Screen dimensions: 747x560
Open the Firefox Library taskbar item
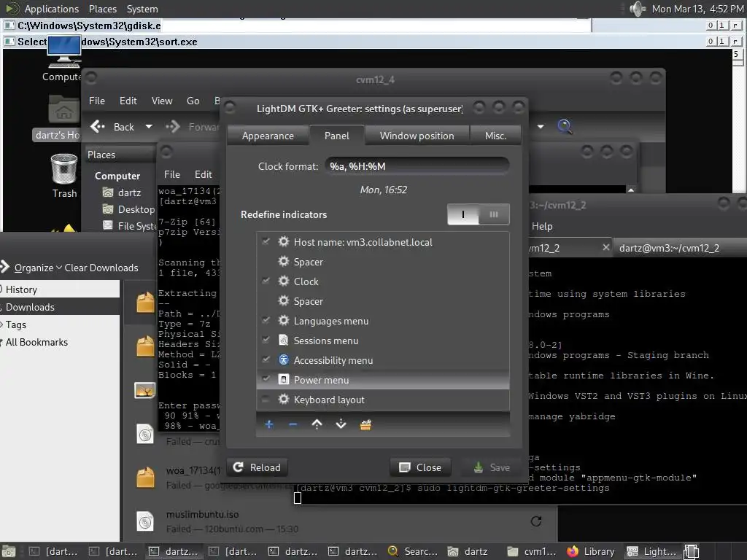coord(591,551)
